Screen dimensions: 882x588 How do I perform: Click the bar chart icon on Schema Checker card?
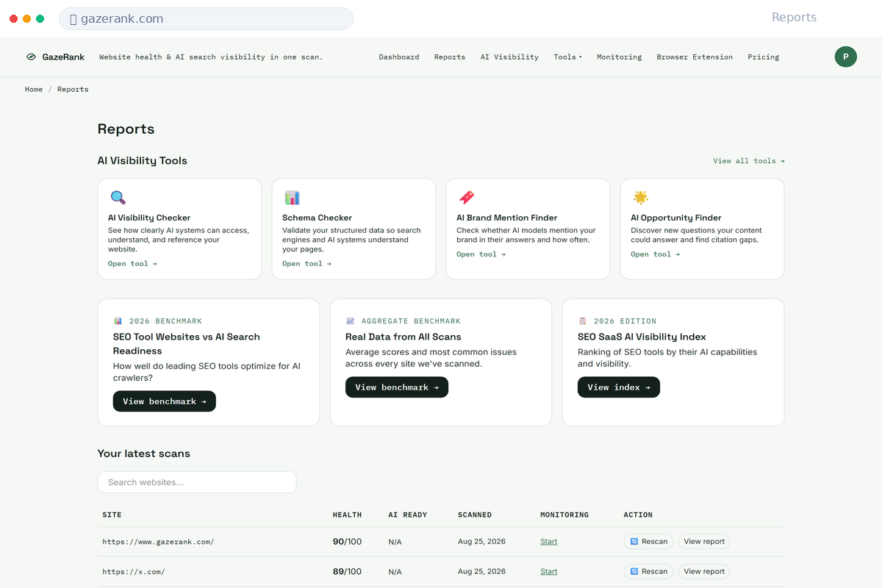[292, 197]
